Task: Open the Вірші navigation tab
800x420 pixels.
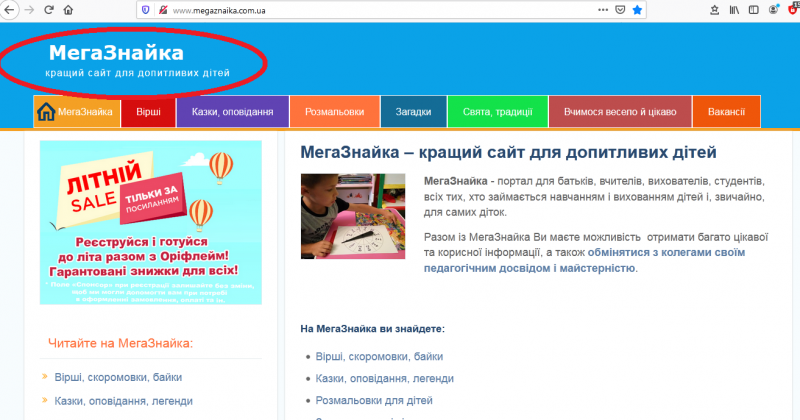Action: tap(148, 112)
